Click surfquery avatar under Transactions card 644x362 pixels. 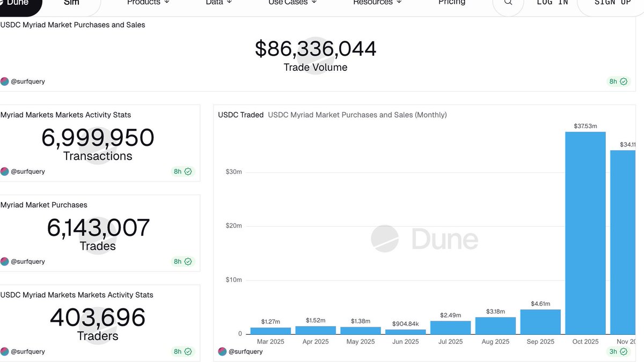coord(4,172)
